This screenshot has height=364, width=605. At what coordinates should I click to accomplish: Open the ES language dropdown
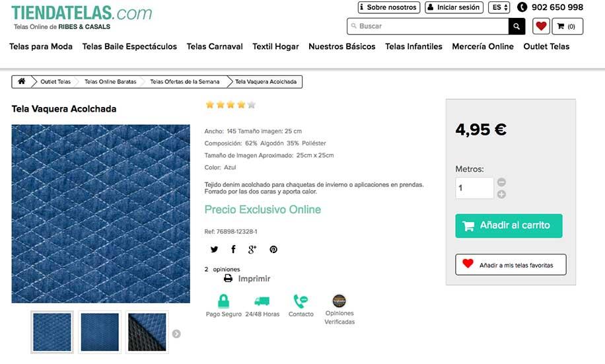499,7
